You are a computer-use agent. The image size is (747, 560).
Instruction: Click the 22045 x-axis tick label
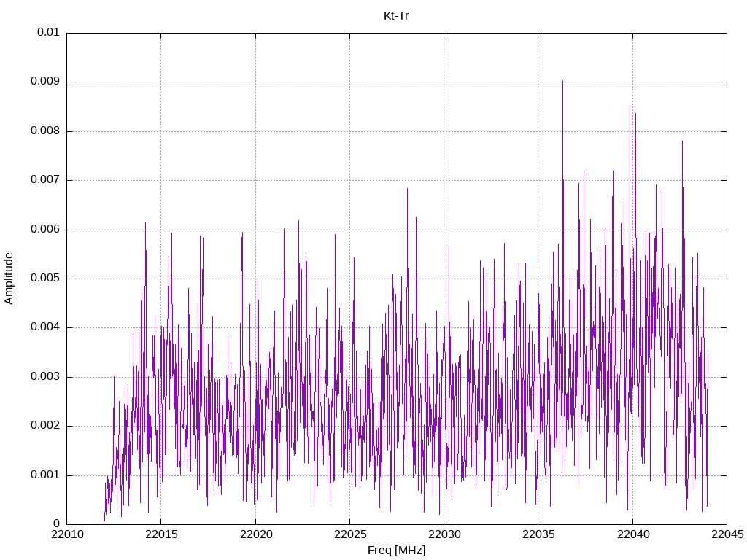(x=727, y=534)
